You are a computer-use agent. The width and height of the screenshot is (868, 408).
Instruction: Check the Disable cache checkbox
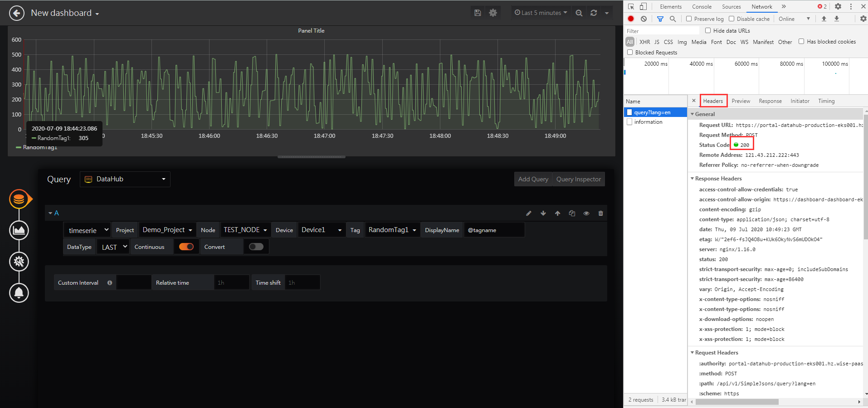coord(731,19)
